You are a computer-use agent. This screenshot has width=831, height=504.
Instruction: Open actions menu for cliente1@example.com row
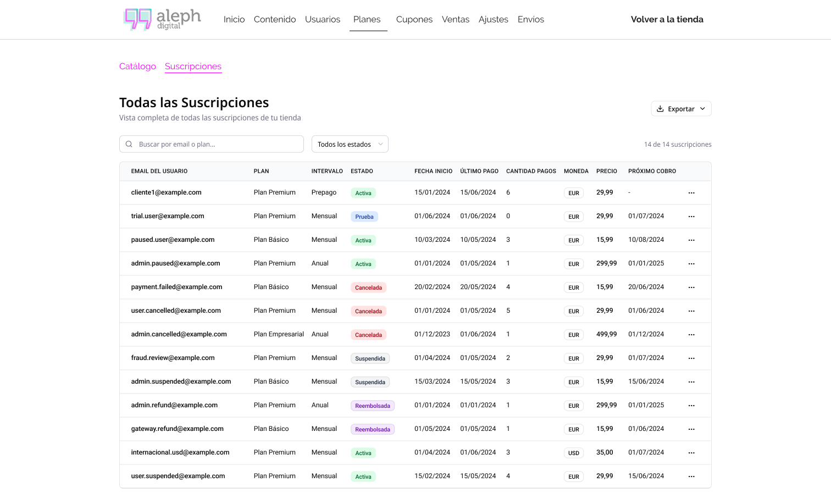click(x=691, y=193)
